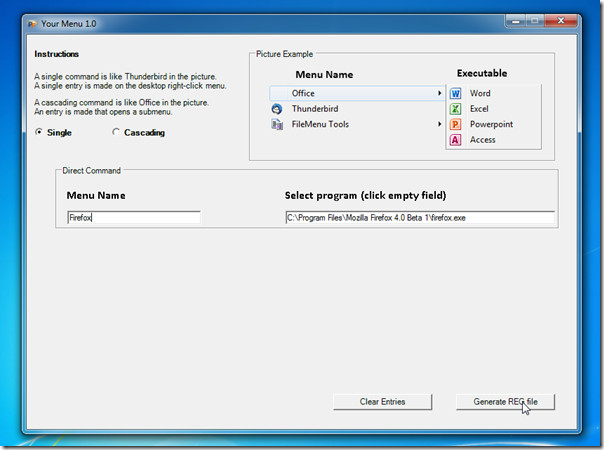Close the Your Menu window
The image size is (604, 450).
click(561, 21)
